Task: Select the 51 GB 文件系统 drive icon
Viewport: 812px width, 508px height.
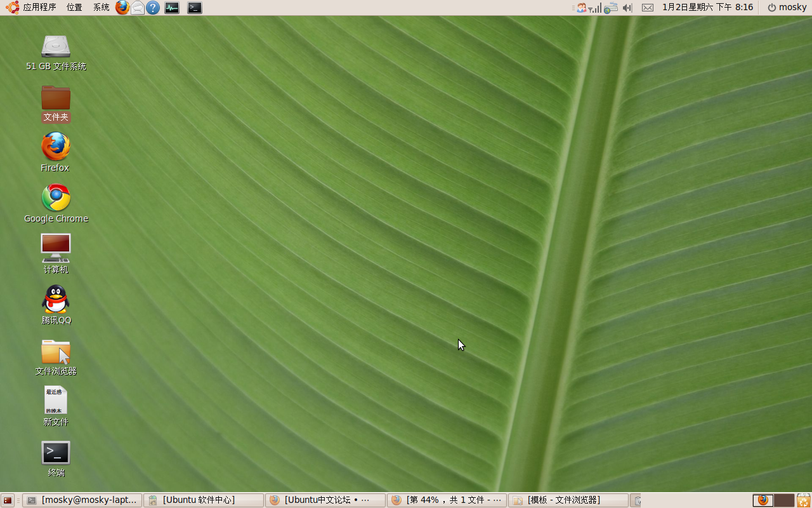Action: 56,52
